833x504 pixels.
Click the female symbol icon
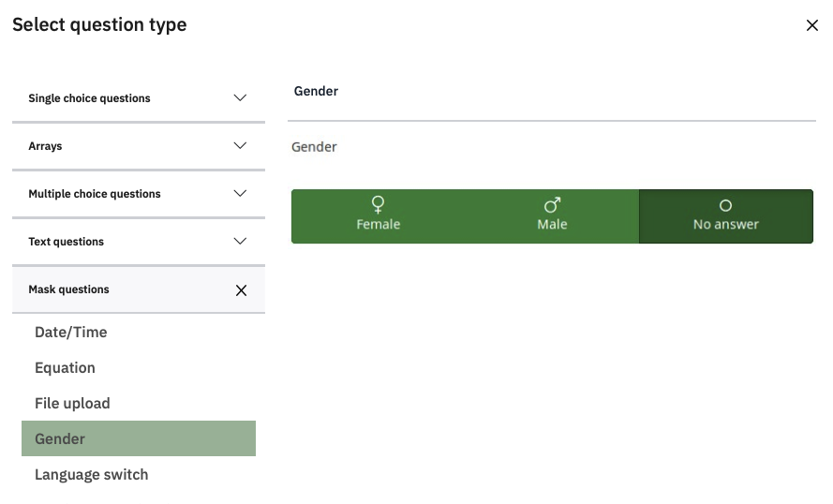click(x=379, y=204)
